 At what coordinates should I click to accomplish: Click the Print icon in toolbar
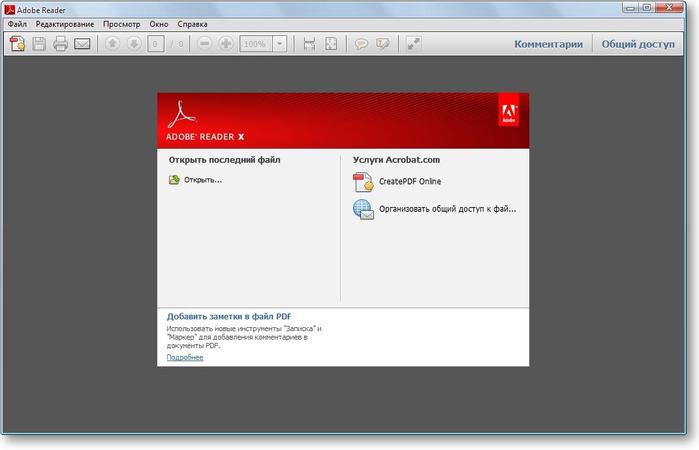(60, 44)
